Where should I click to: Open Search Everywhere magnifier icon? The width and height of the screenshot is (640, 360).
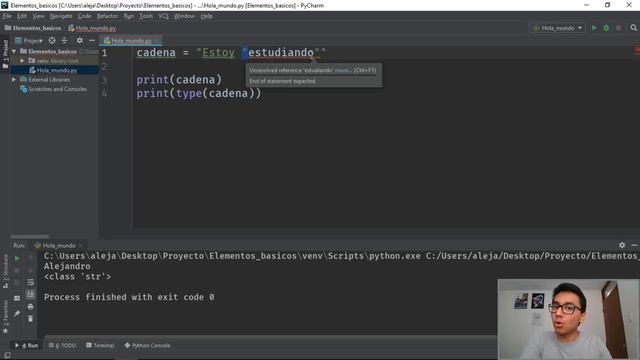pos(633,28)
